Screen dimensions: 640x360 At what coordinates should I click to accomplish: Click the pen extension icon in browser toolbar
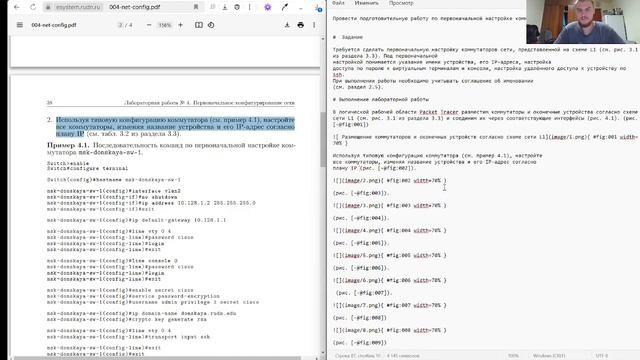[x=284, y=7]
